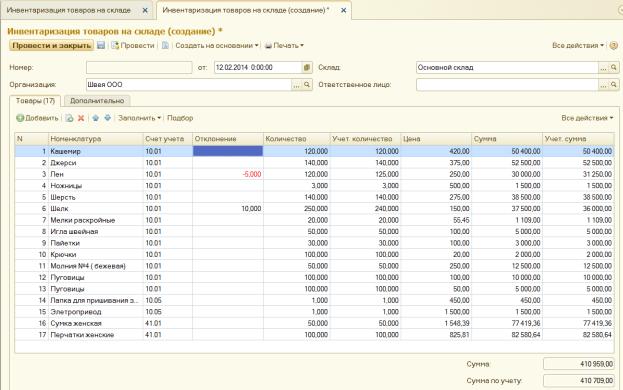623x390 pixels.
Task: Click the Склад field with Основной склад
Action: 507,68
